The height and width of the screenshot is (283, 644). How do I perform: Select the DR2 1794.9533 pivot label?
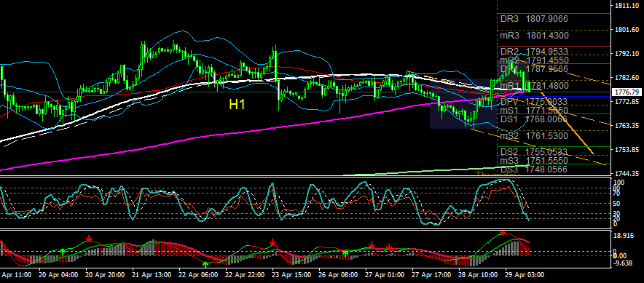coord(534,52)
